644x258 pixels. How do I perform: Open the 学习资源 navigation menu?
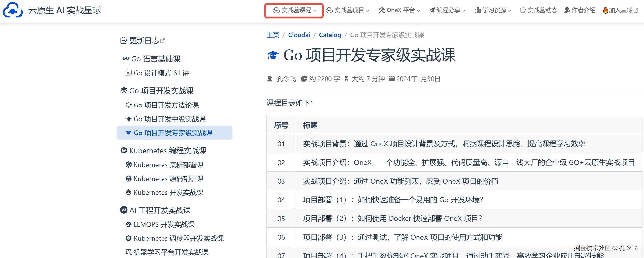tap(493, 10)
